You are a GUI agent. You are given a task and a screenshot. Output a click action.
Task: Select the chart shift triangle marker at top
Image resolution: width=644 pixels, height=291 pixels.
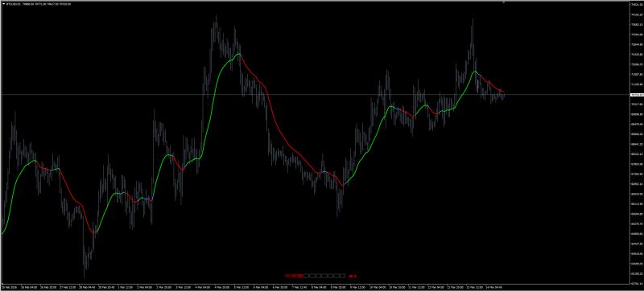503,2
